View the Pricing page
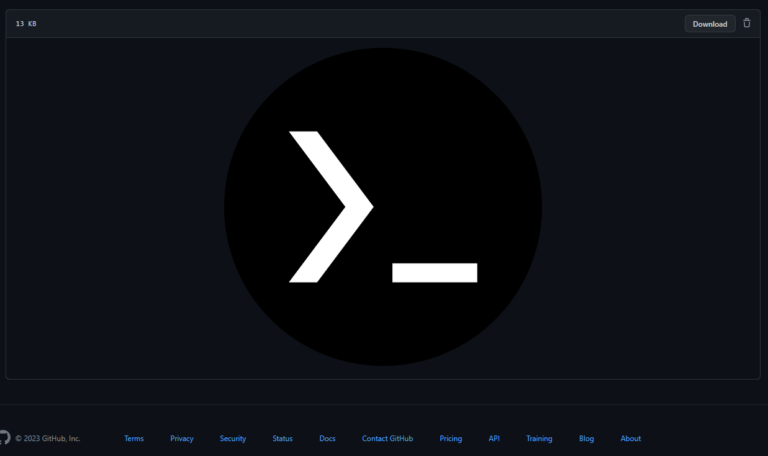This screenshot has height=456, width=768. coord(451,438)
